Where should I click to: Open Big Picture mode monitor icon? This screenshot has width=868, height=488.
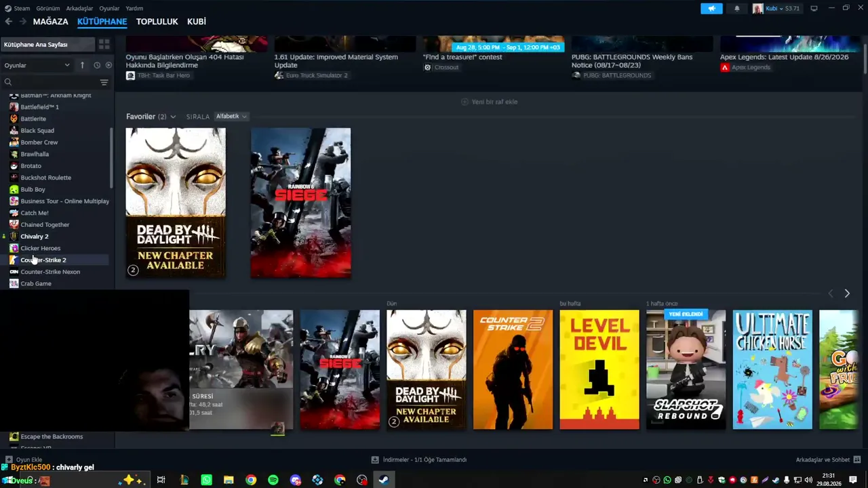pos(814,8)
